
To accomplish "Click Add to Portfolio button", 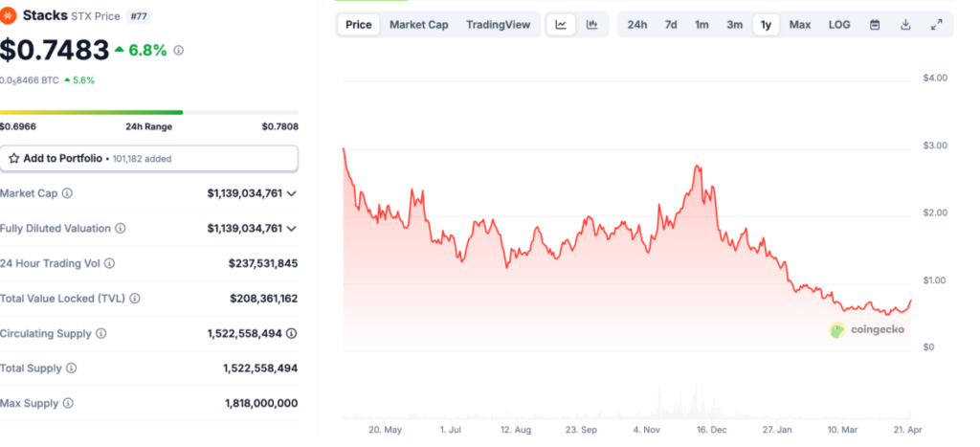I will click(148, 158).
